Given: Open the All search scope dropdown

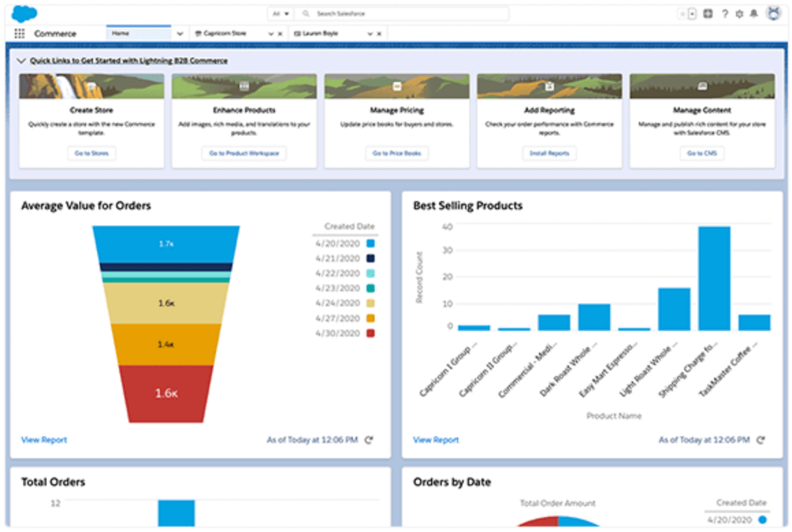Looking at the screenshot, I should pos(280,13).
